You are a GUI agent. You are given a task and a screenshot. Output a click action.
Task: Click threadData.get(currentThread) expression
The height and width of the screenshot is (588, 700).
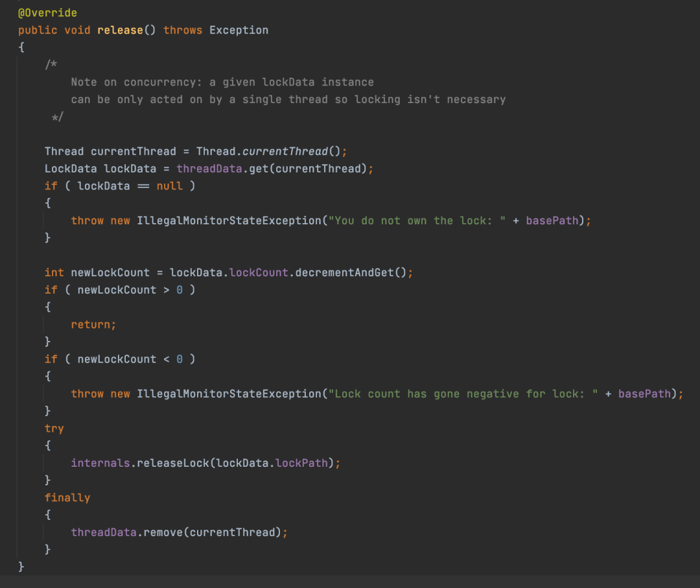(272, 169)
